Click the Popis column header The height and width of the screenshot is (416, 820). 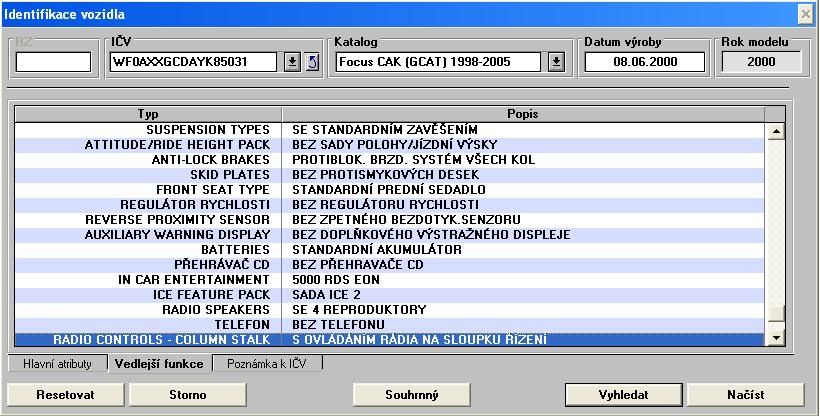pos(523,114)
